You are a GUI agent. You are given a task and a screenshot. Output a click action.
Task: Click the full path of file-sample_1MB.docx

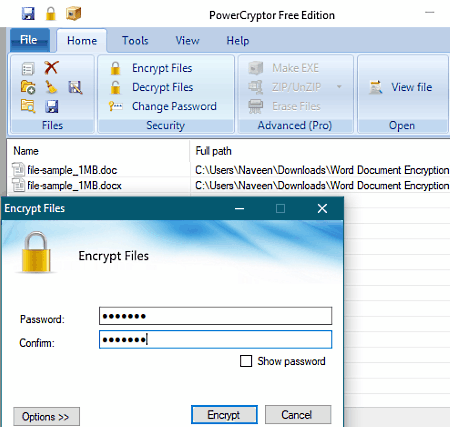[x=322, y=185]
